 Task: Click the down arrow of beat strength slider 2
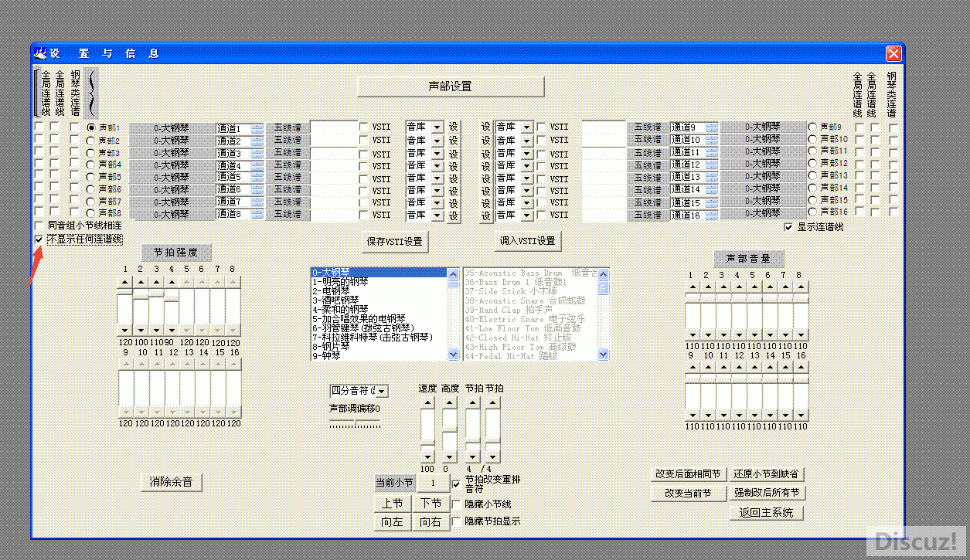[x=140, y=331]
